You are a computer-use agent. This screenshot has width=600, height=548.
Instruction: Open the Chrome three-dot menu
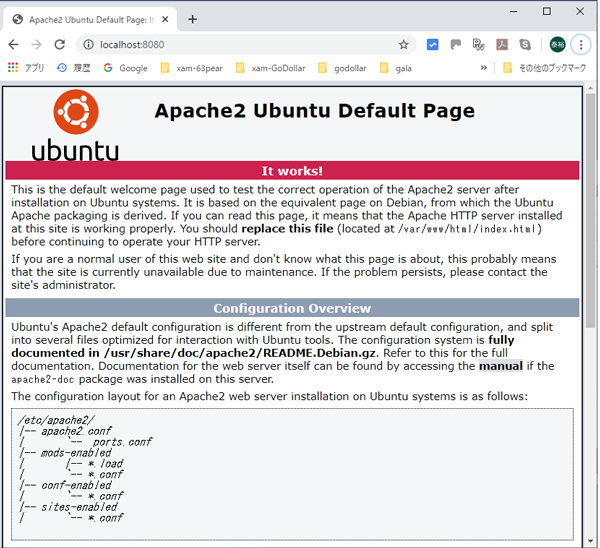[x=581, y=45]
